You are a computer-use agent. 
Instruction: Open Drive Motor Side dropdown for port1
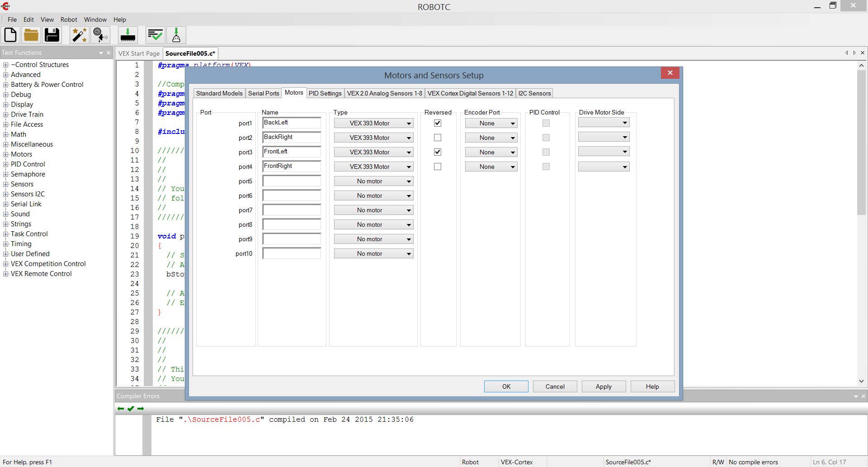[x=604, y=123]
